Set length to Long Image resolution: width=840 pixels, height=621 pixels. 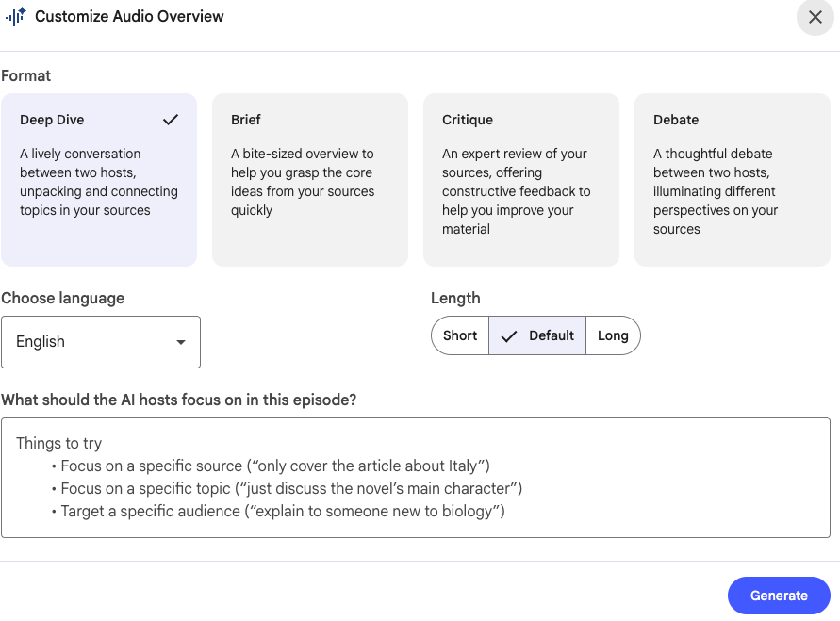coord(613,335)
